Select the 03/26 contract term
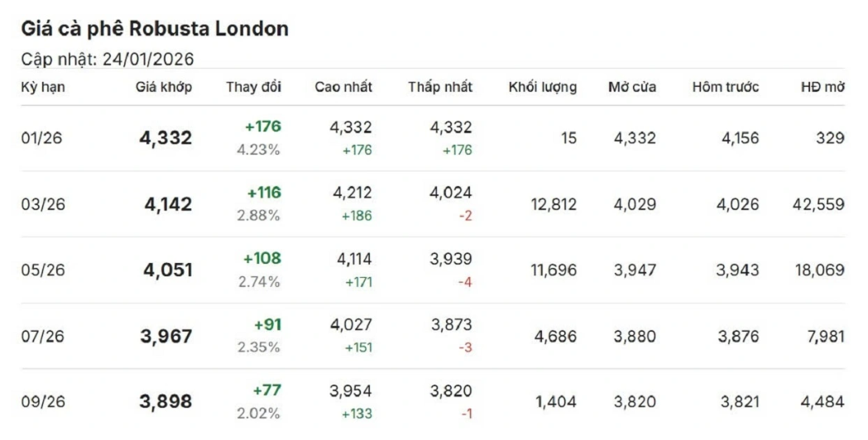This screenshot has width=868, height=440. pyautogui.click(x=41, y=204)
